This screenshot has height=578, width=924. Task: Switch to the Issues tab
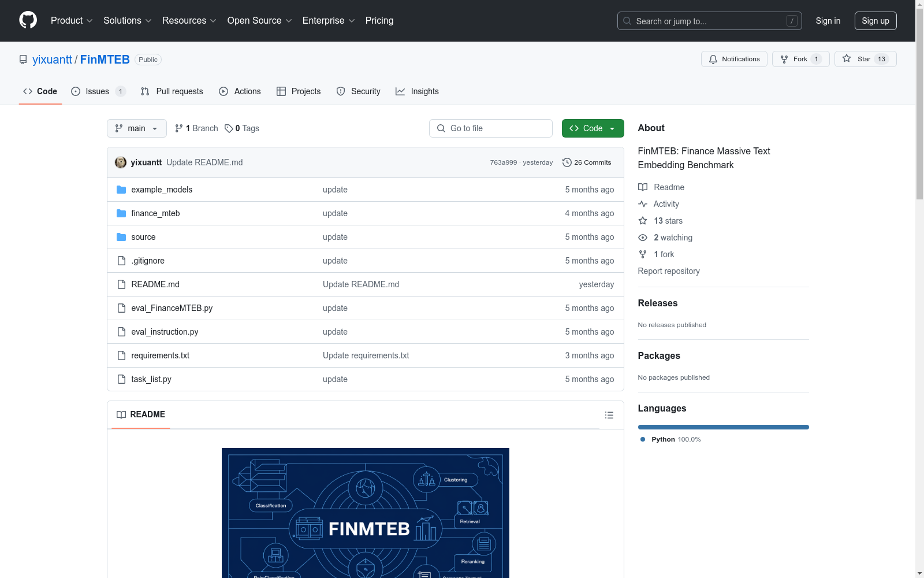coord(98,91)
